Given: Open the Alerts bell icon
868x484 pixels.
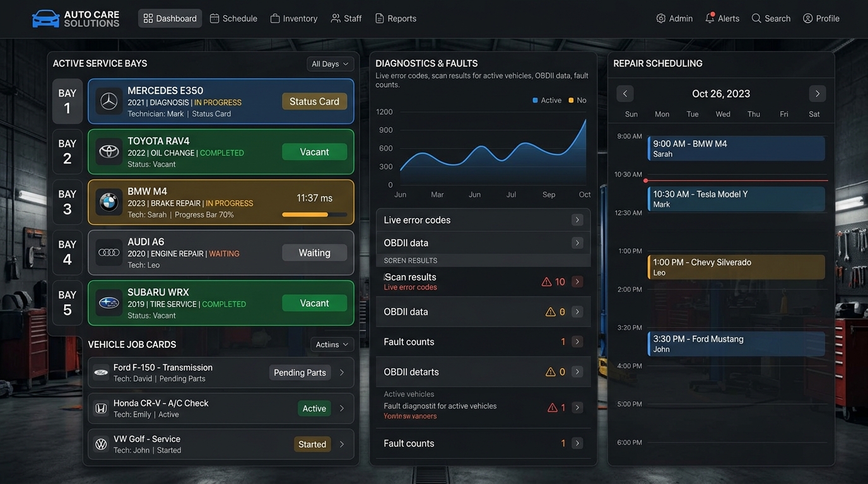Looking at the screenshot, I should coord(710,18).
